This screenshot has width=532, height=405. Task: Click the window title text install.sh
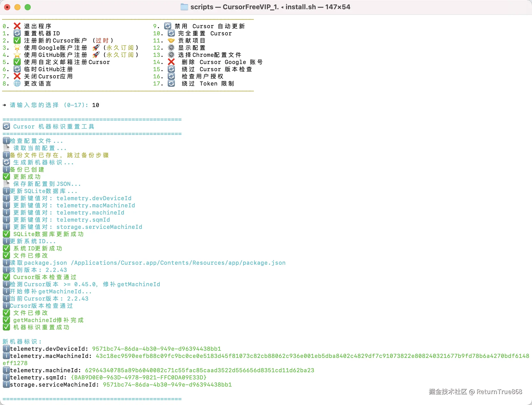301,7
